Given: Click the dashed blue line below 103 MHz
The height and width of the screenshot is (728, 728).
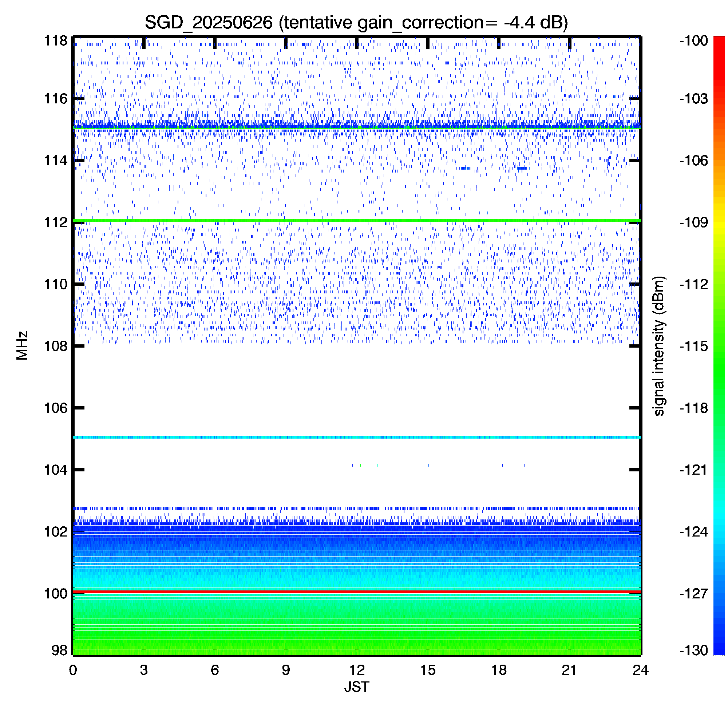Looking at the screenshot, I should pos(357,508).
